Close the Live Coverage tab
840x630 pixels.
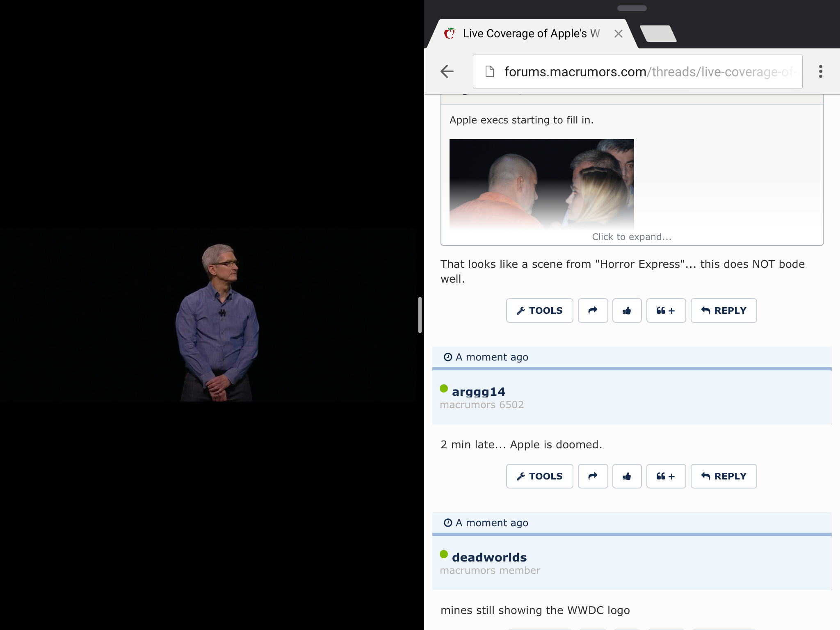619,34
